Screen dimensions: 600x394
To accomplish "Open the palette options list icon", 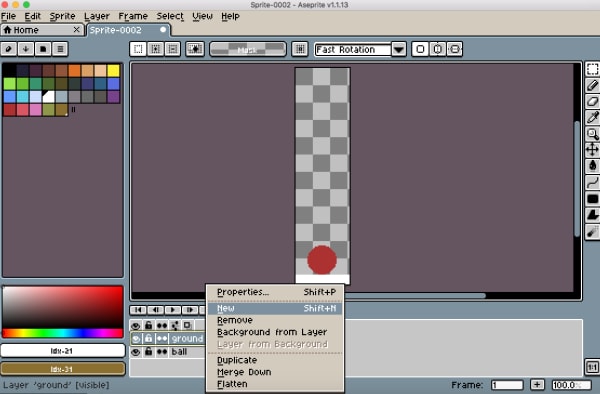I will pyautogui.click(x=60, y=49).
